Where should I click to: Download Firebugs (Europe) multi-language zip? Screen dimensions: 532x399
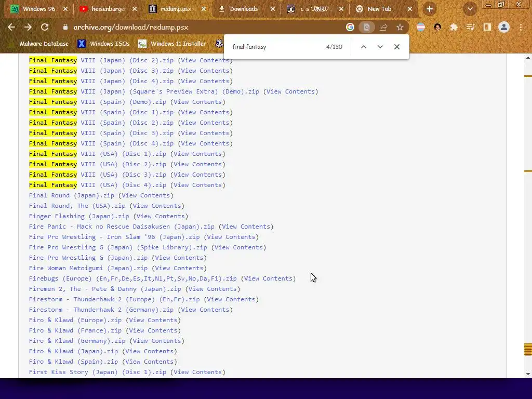coord(132,278)
